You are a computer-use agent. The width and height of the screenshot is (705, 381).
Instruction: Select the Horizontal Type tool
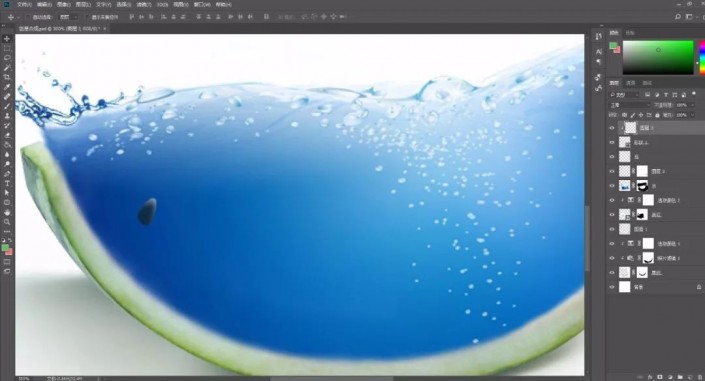(7, 184)
